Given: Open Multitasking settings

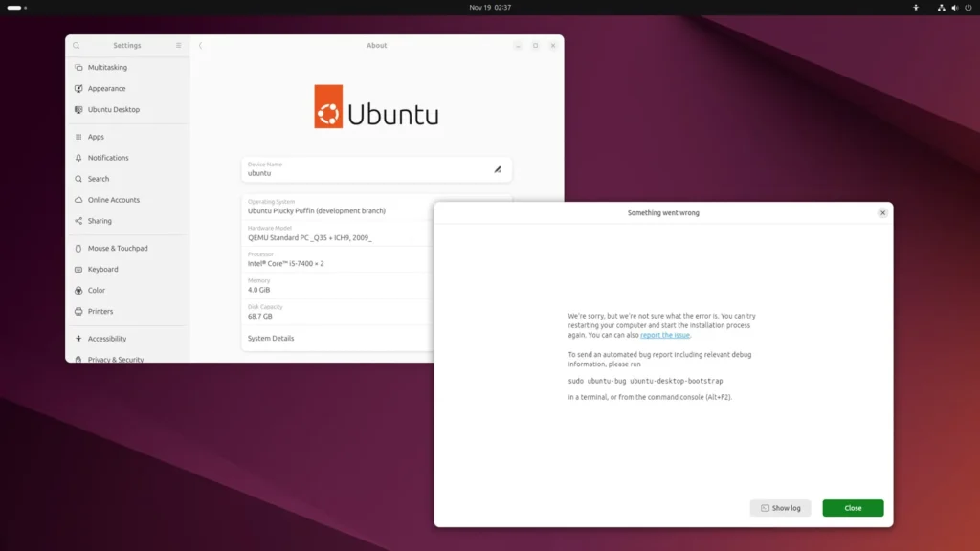Looking at the screenshot, I should 107,68.
